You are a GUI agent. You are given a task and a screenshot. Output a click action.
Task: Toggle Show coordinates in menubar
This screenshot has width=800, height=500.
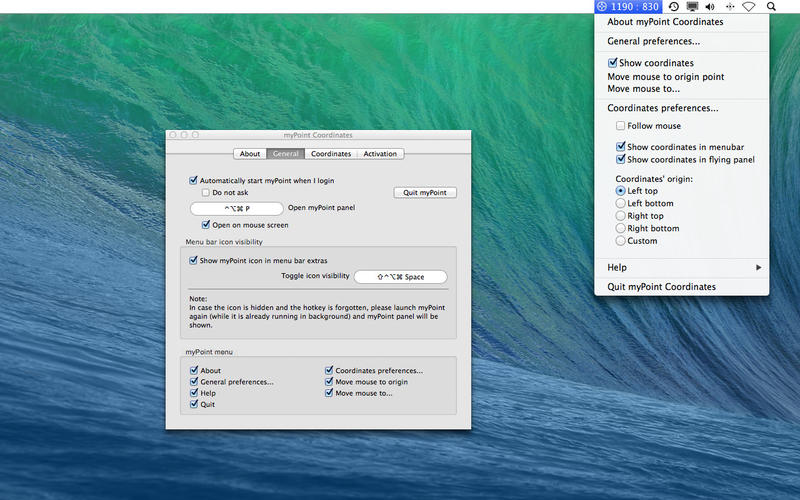(x=620, y=146)
